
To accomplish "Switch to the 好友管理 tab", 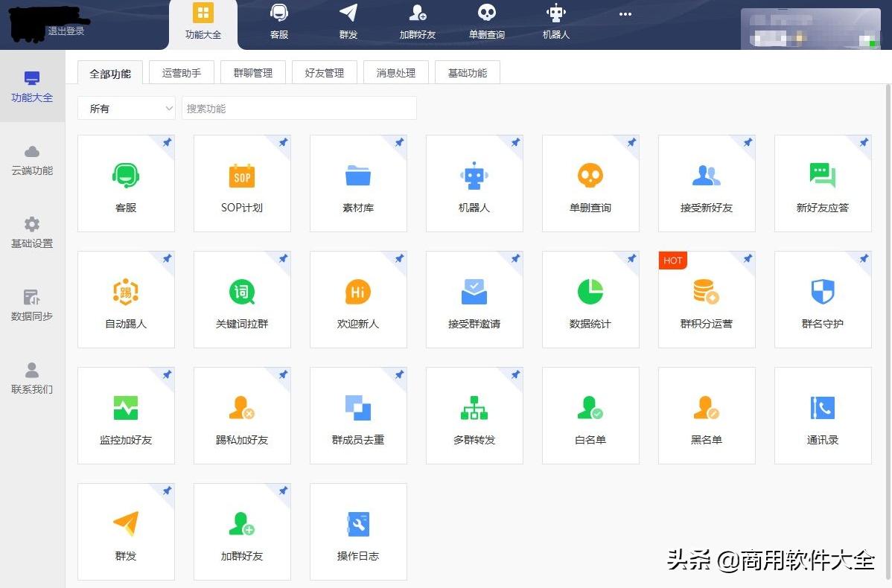I will (324, 71).
